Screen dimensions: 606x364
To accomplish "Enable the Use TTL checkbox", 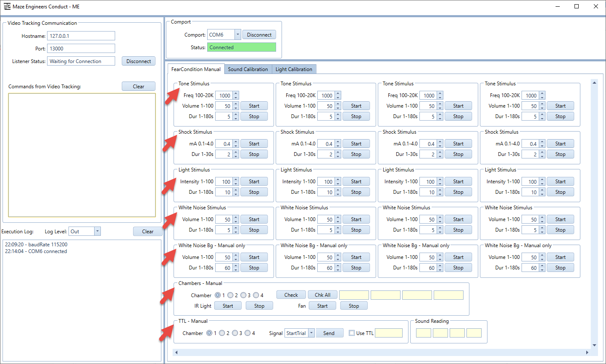I will (x=352, y=333).
